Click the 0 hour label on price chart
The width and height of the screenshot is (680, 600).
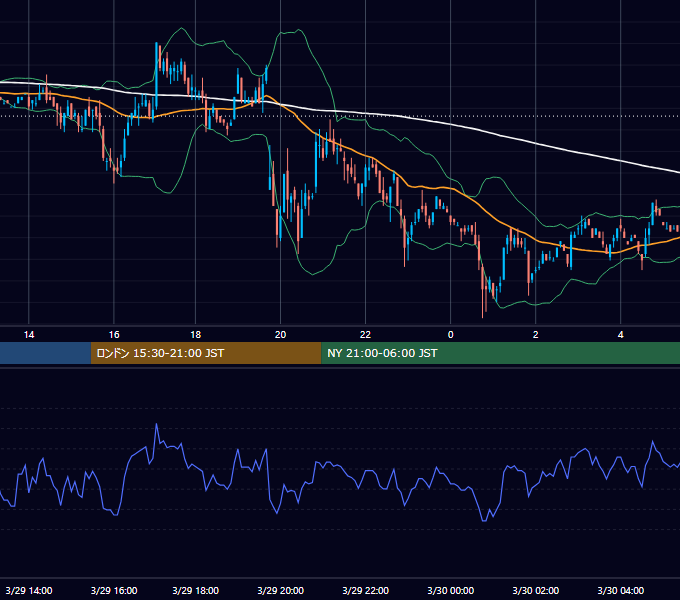[x=451, y=335]
